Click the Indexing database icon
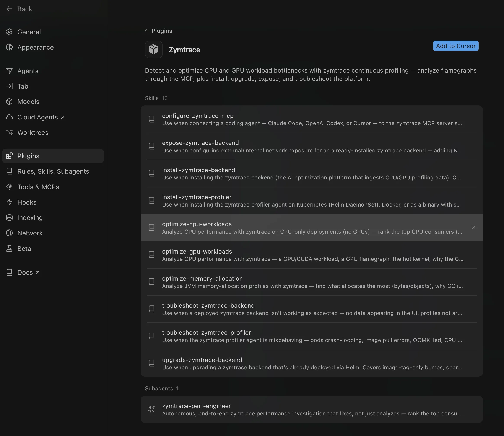The width and height of the screenshot is (504, 436). tap(9, 218)
